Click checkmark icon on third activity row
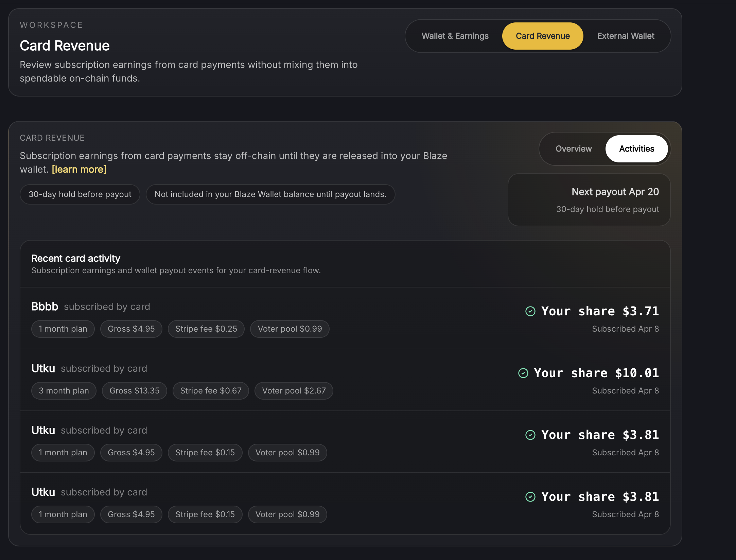 tap(530, 435)
